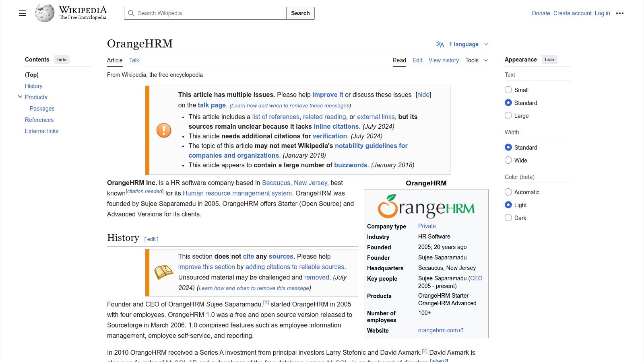Image resolution: width=644 pixels, height=362 pixels.
Task: Open Human resource management system link
Action: (x=237, y=193)
